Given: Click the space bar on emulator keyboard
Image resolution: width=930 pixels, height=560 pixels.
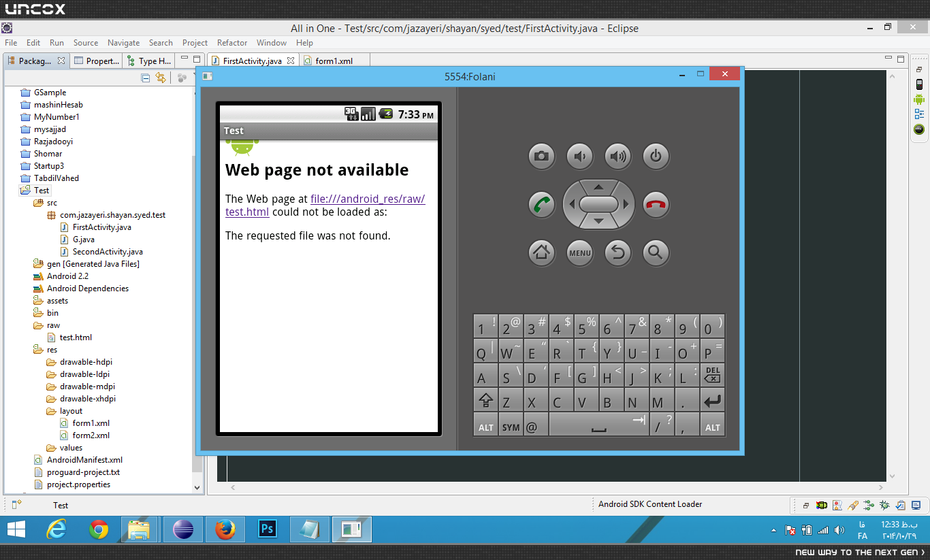Looking at the screenshot, I should point(598,425).
